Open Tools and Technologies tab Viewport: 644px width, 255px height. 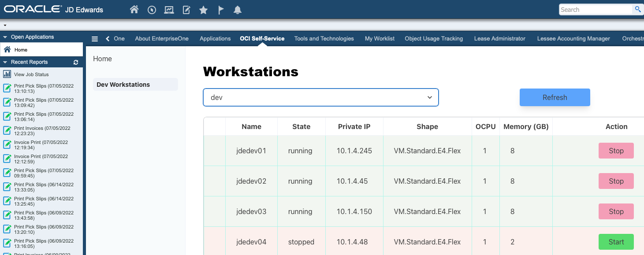pyautogui.click(x=324, y=39)
